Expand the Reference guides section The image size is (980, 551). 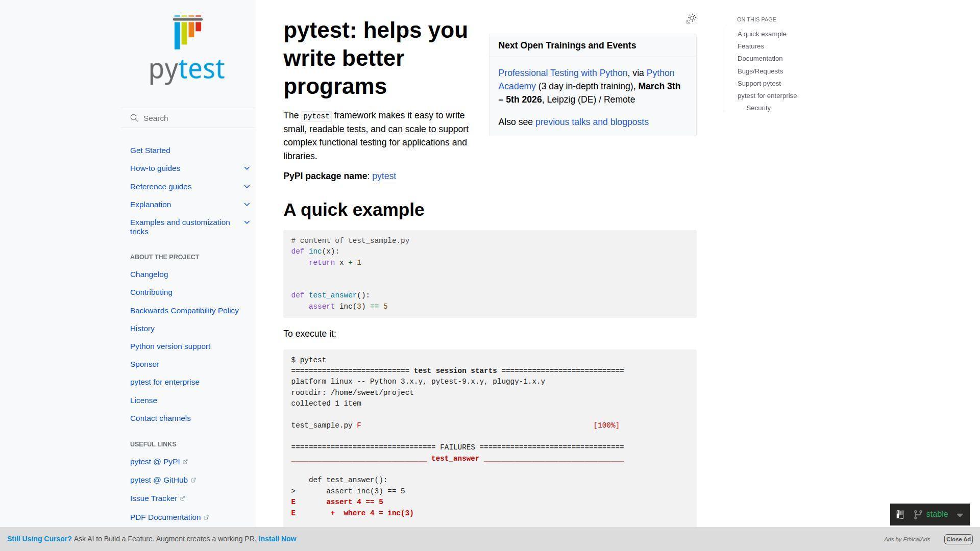(247, 186)
